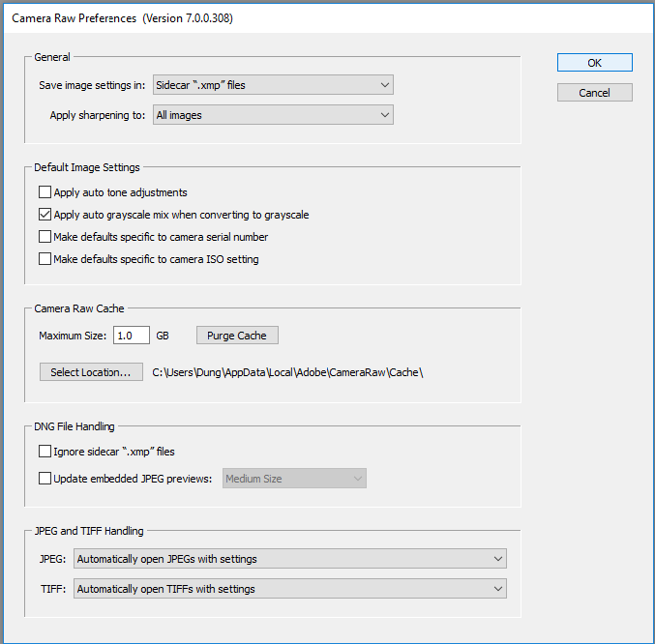Enable Update embedded JPEG previews
The height and width of the screenshot is (644, 655).
click(x=45, y=479)
